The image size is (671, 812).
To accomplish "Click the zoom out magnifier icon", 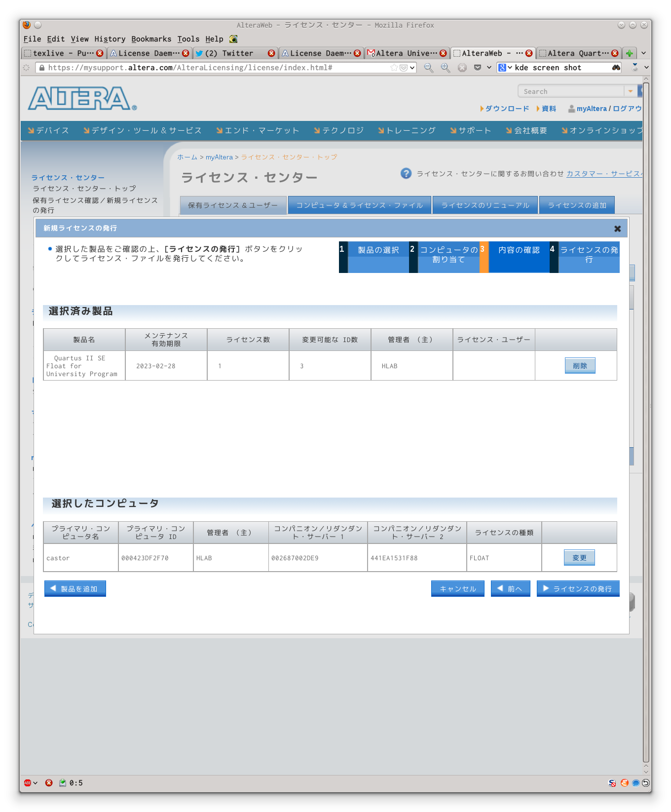I will [428, 68].
